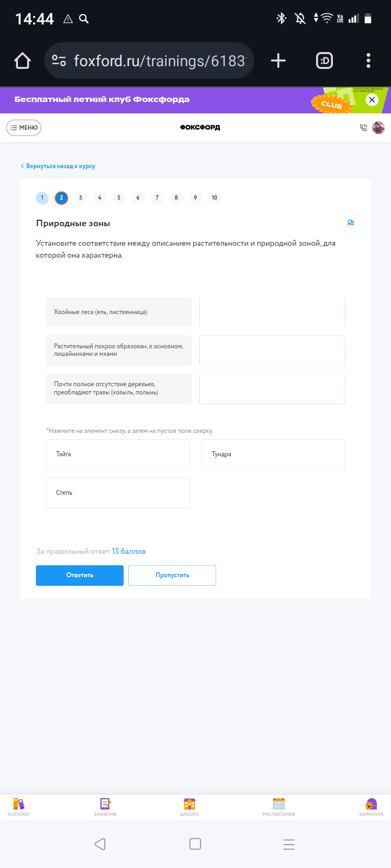Submit with the Ответить button
The image size is (391, 868).
(x=80, y=575)
